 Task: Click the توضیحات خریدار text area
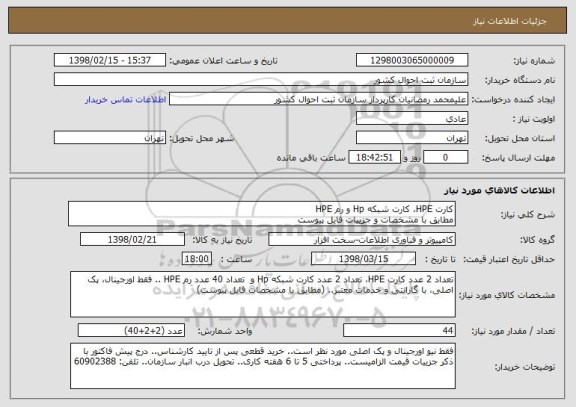tap(263, 366)
